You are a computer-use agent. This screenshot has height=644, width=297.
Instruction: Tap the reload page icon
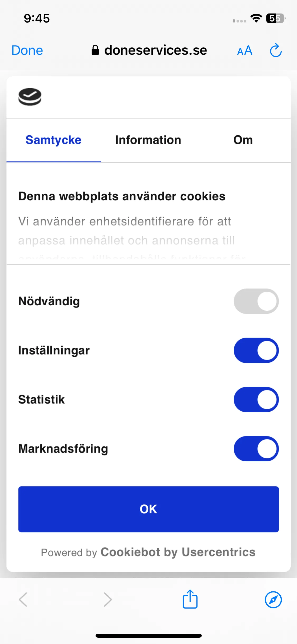click(x=276, y=50)
